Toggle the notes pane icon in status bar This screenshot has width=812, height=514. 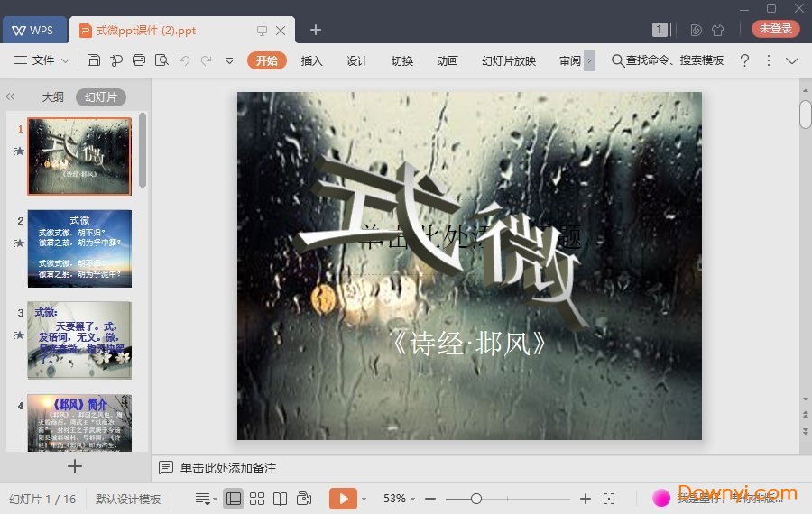[x=206, y=499]
